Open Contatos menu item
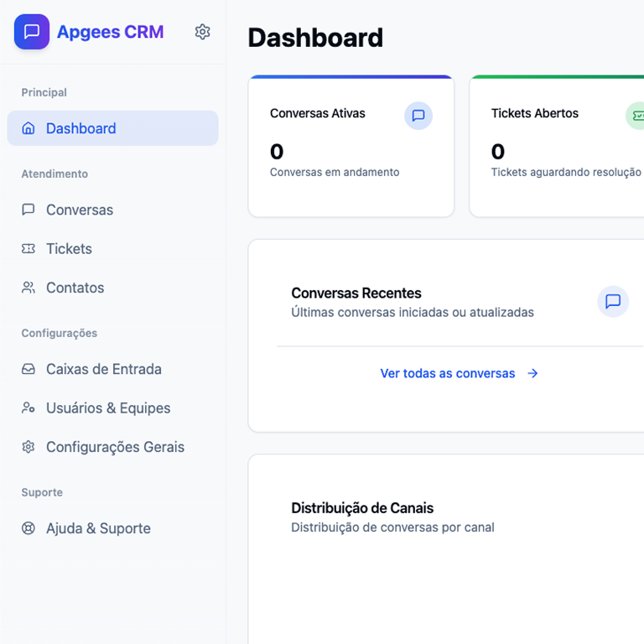The width and height of the screenshot is (644, 644). [112, 288]
